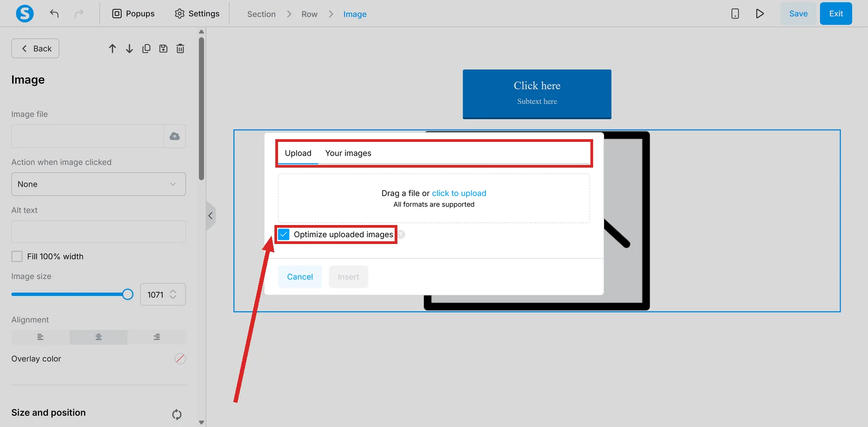Click the 'click to upload' link
This screenshot has height=427, width=868.
coord(459,193)
